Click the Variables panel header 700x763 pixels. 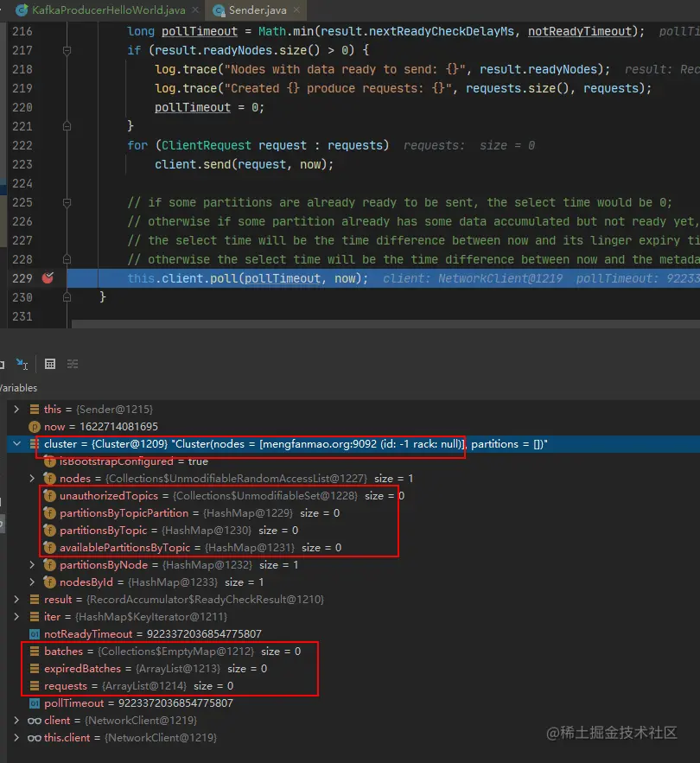tap(18, 388)
